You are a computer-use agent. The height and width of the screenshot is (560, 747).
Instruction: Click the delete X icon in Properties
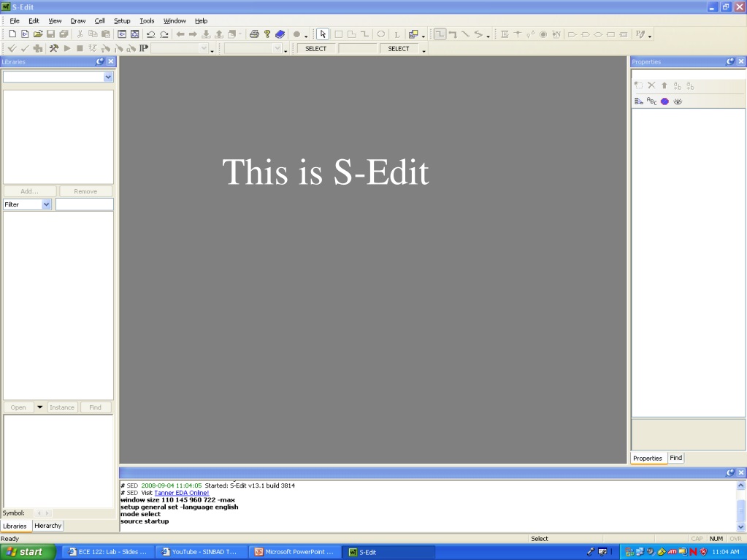click(x=651, y=85)
